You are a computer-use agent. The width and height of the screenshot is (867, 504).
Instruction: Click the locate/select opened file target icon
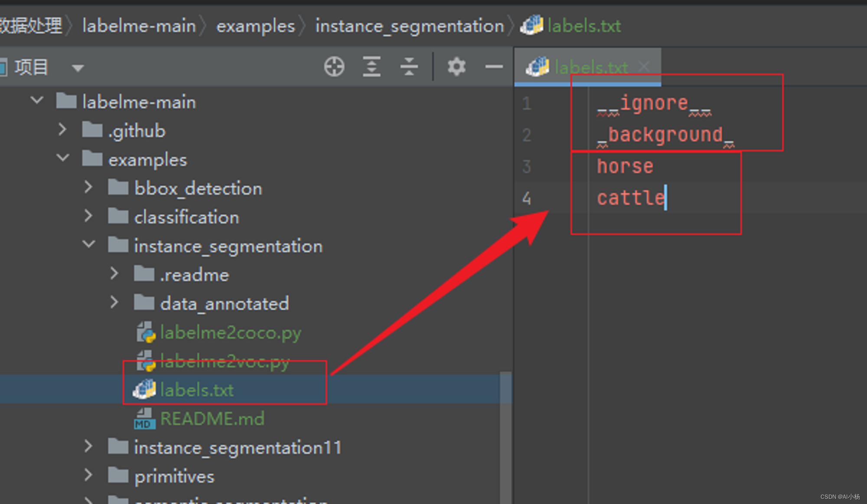click(x=334, y=67)
